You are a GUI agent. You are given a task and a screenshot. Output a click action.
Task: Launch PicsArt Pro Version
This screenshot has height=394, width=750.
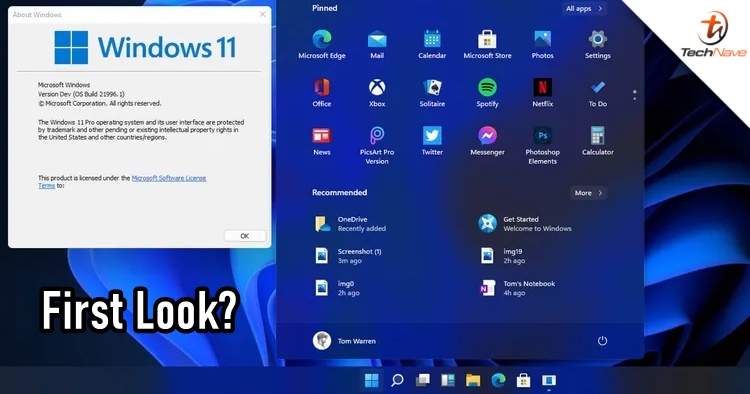377,145
